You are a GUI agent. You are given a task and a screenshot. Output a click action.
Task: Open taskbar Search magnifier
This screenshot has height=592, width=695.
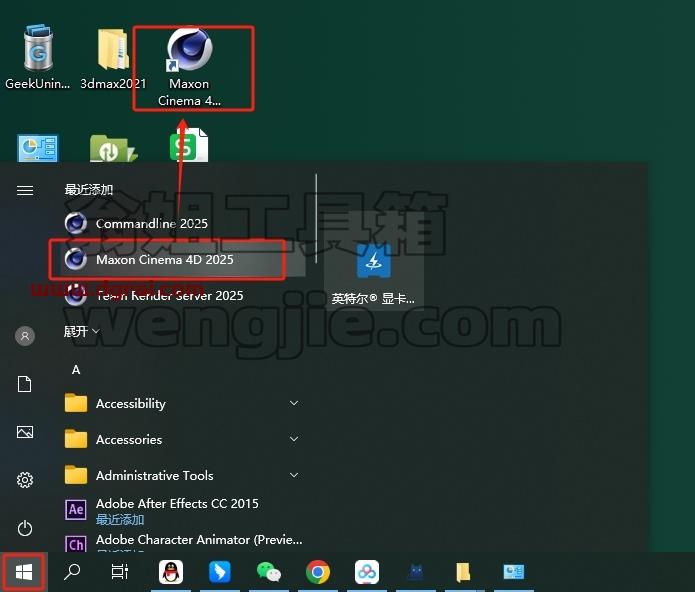pyautogui.click(x=72, y=572)
